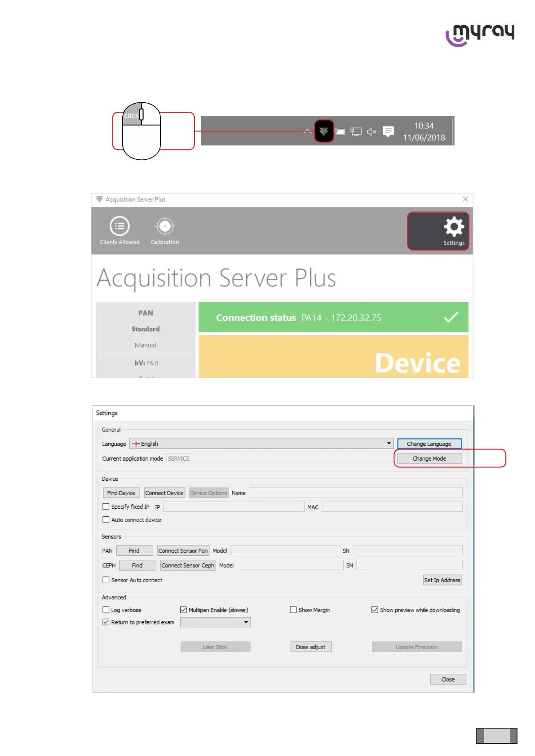Open the Calibration crosshair icon
Screen dimensions: 535x756
(165, 226)
